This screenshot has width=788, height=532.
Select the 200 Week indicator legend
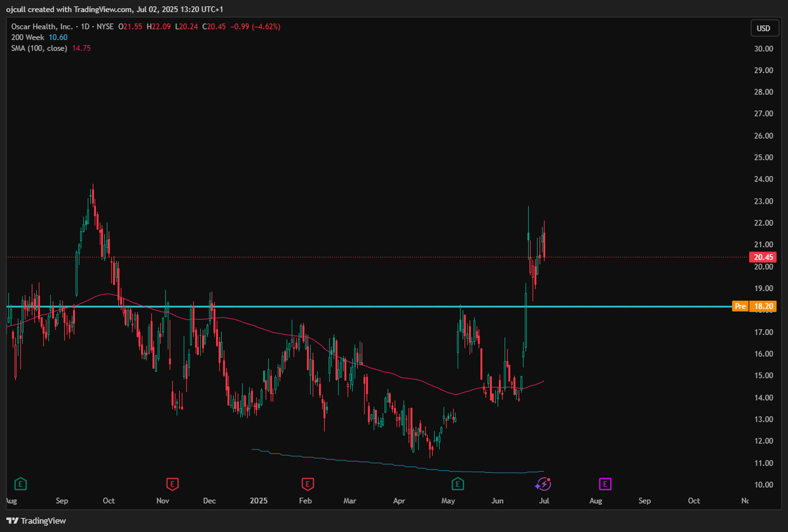click(26, 37)
